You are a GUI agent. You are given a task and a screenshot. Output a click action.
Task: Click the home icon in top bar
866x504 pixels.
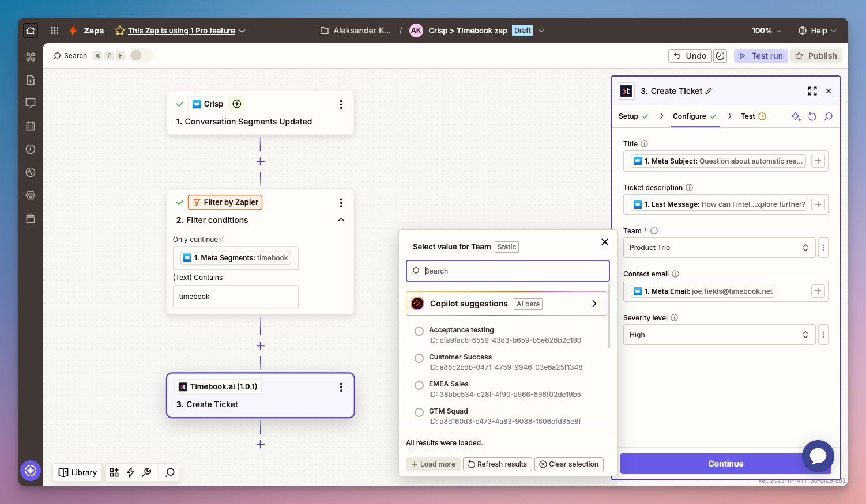pyautogui.click(x=31, y=31)
